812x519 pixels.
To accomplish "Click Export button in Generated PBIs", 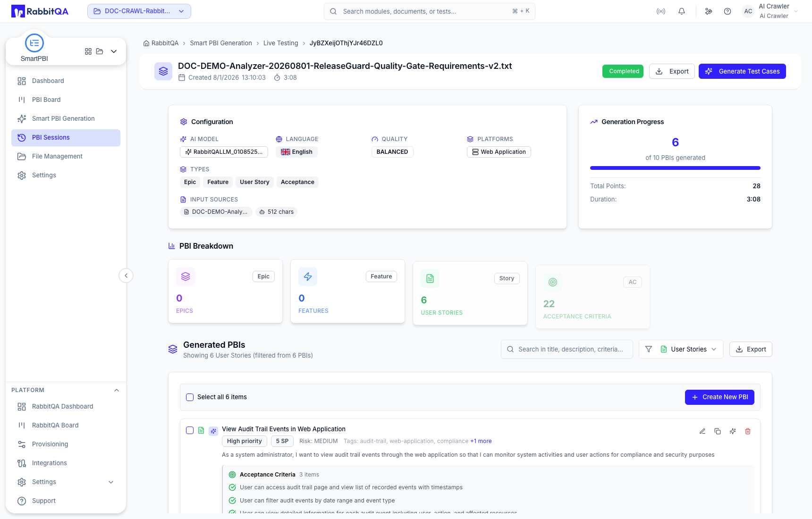I will [x=751, y=349].
